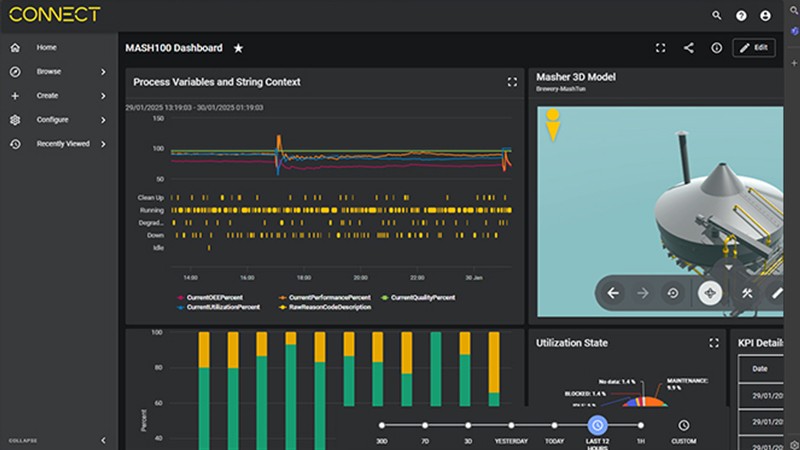Collapse the sidebar with the arrow
Image resolution: width=800 pixels, height=450 pixels.
(x=103, y=440)
